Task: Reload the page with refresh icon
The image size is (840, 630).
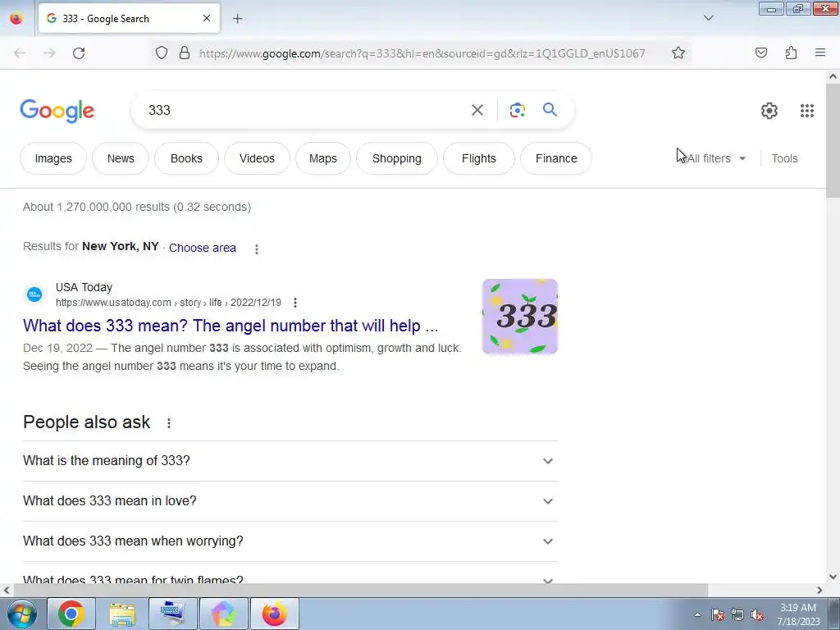Action: tap(79, 53)
